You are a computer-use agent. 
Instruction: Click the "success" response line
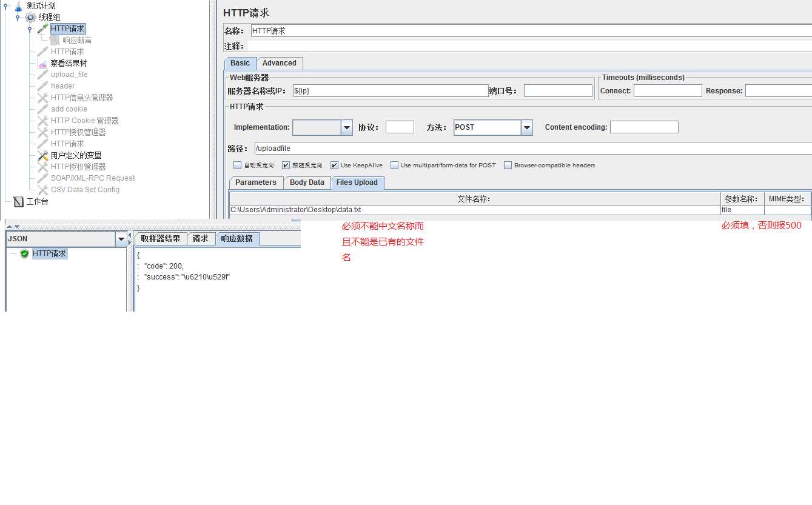[x=187, y=277]
